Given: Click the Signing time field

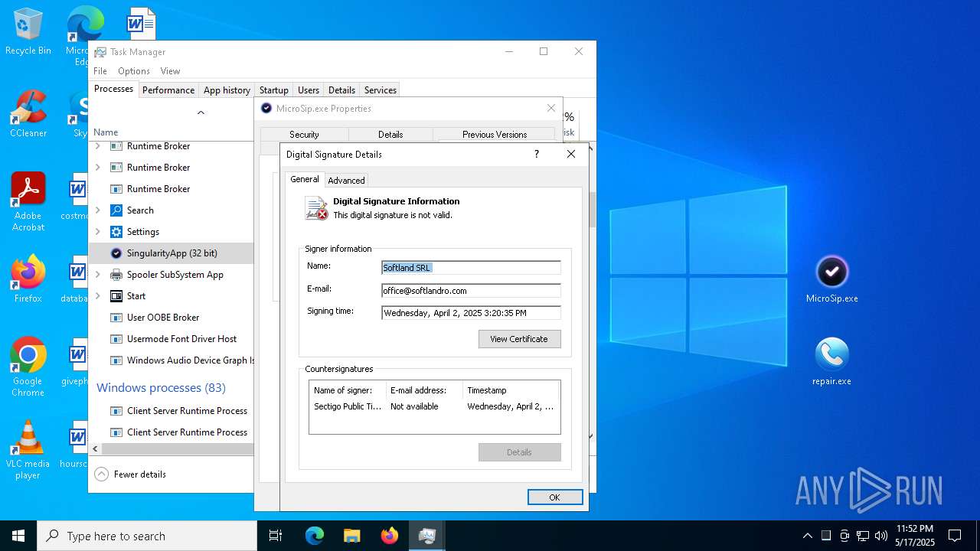Looking at the screenshot, I should coord(471,313).
